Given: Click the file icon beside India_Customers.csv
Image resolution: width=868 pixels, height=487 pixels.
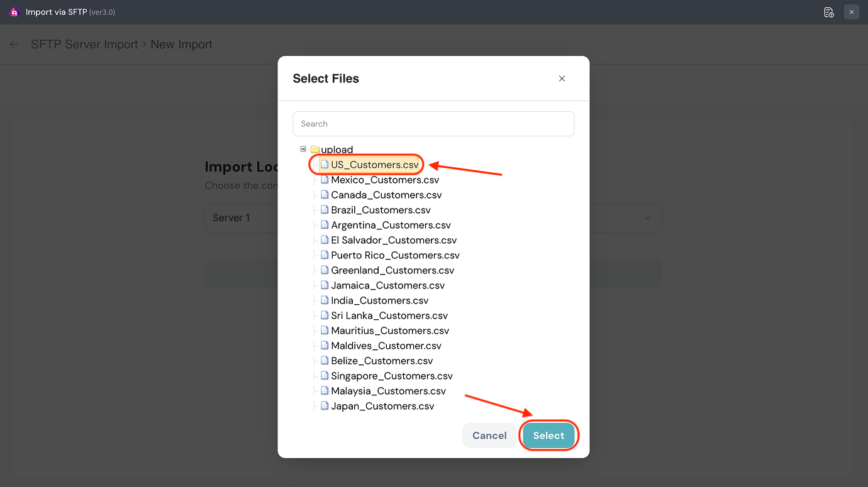Looking at the screenshot, I should click(x=325, y=300).
